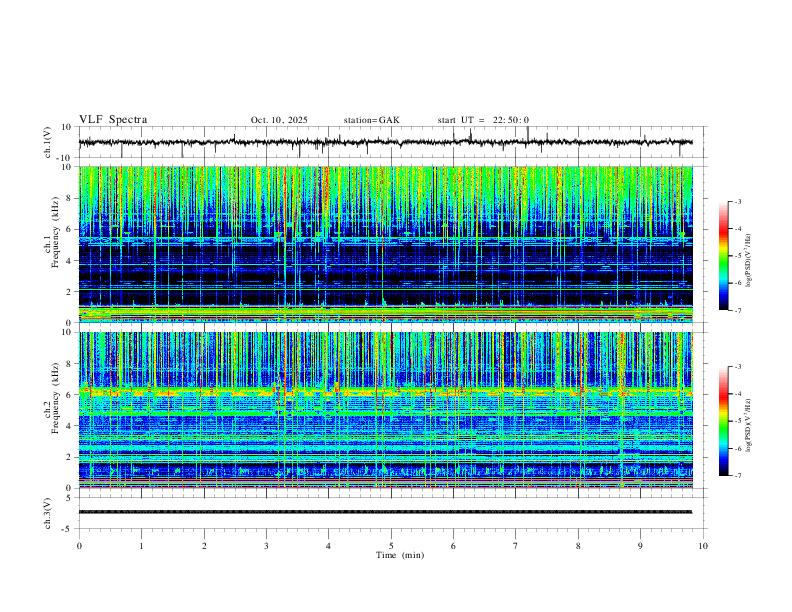Click the "ch.1(V)" waveform axis label
The width and height of the screenshot is (792, 612).
tap(48, 142)
